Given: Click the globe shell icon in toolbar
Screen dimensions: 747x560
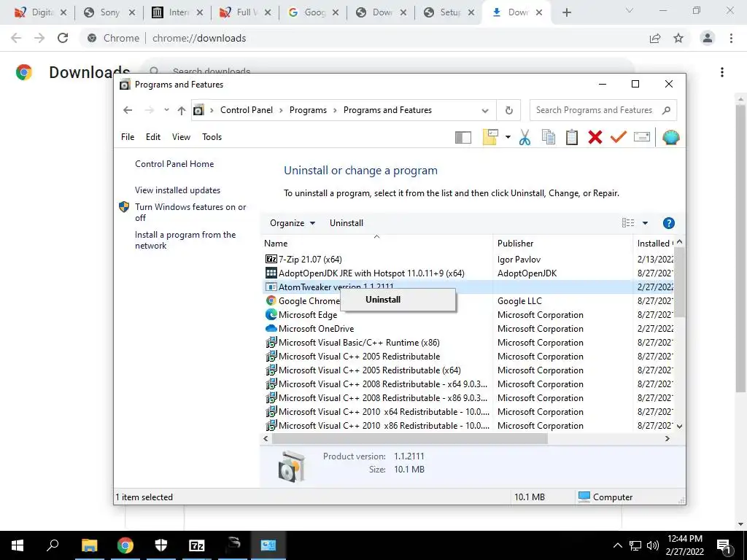Looking at the screenshot, I should tap(671, 137).
